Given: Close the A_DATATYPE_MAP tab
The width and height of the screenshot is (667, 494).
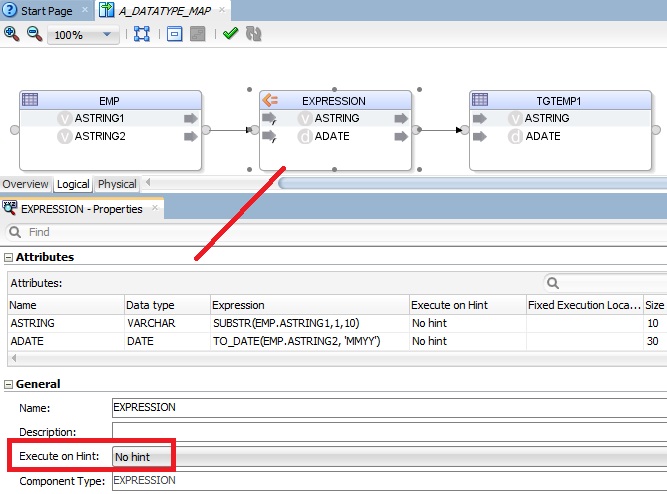Looking at the screenshot, I should click(222, 9).
